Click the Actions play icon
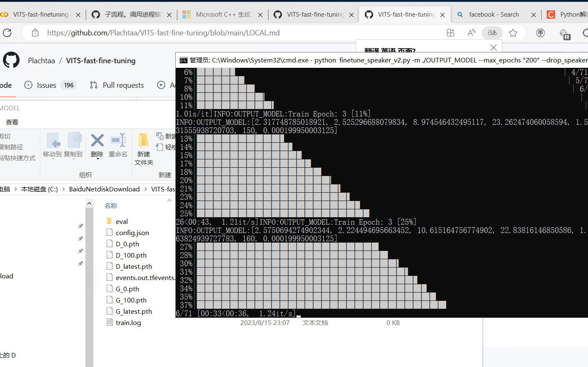This screenshot has width=588, height=367. click(161, 85)
